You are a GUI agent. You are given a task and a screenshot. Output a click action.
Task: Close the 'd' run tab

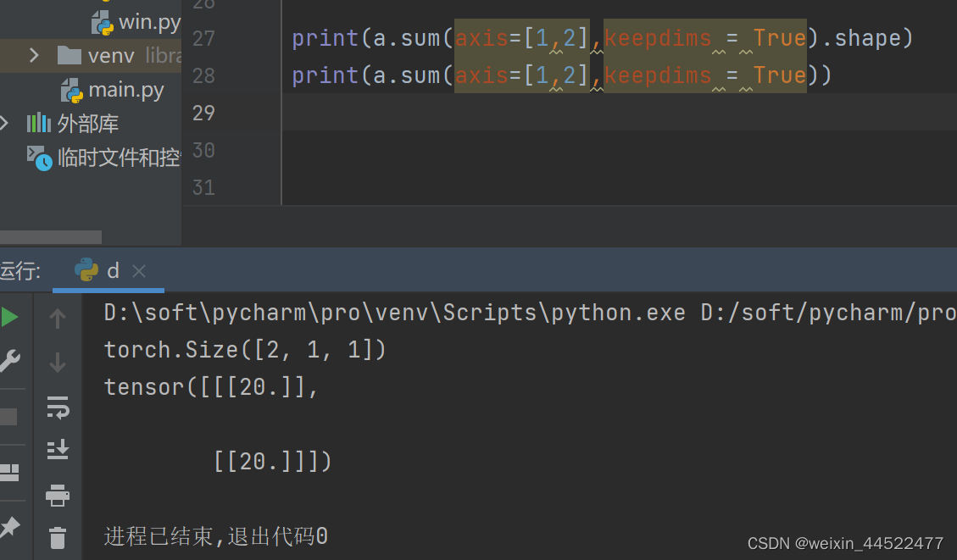point(139,271)
